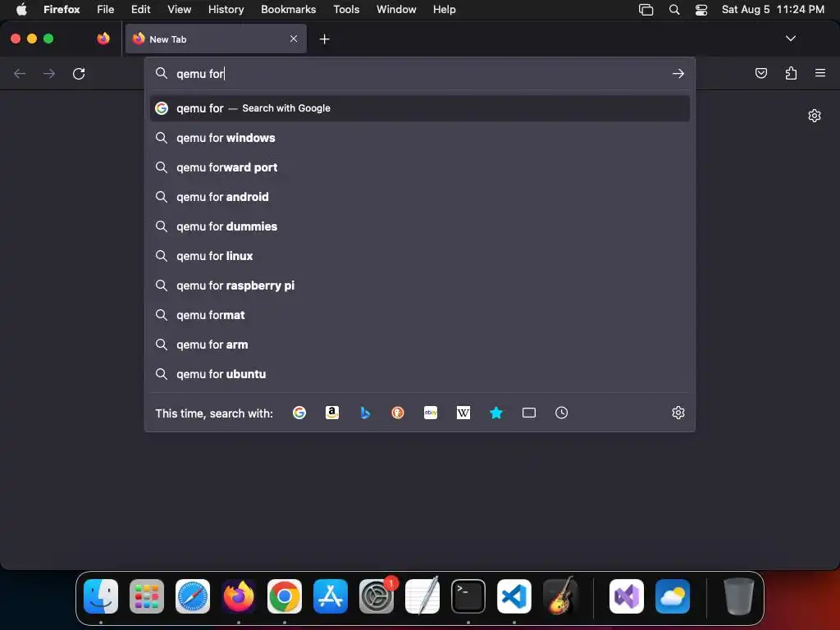Open Firefox View pinned tab icon

tap(103, 39)
